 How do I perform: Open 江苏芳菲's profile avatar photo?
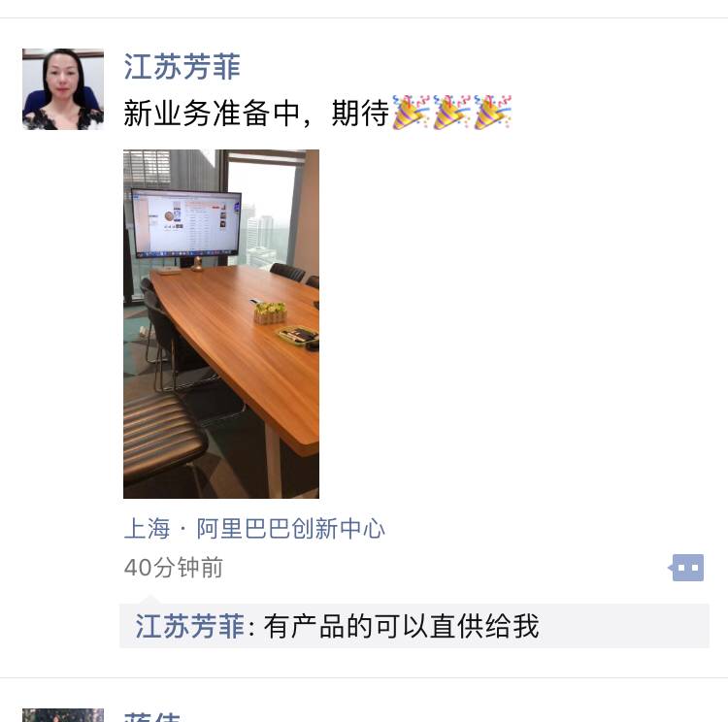pyautogui.click(x=63, y=89)
